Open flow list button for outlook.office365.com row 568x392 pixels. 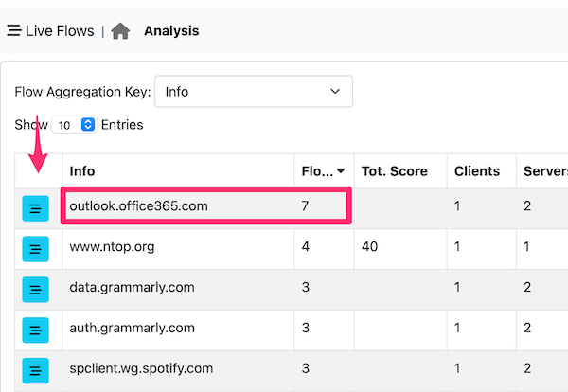pyautogui.click(x=36, y=208)
